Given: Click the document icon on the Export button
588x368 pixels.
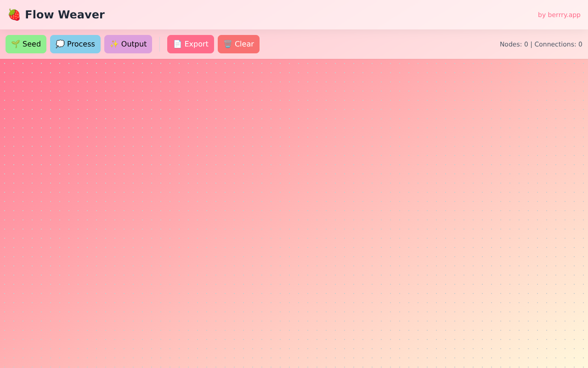Looking at the screenshot, I should [178, 44].
